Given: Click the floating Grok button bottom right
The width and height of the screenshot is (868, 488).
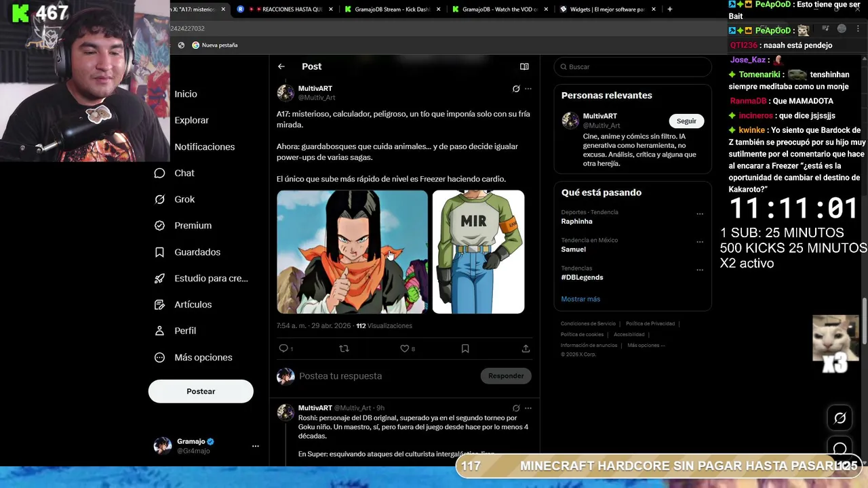Looking at the screenshot, I should pyautogui.click(x=840, y=418).
